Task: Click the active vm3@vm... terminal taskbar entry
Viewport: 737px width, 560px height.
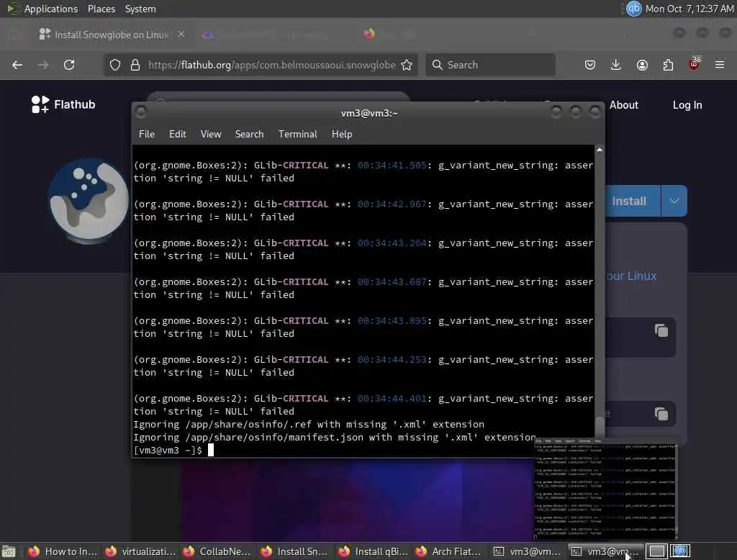Action: (605, 551)
